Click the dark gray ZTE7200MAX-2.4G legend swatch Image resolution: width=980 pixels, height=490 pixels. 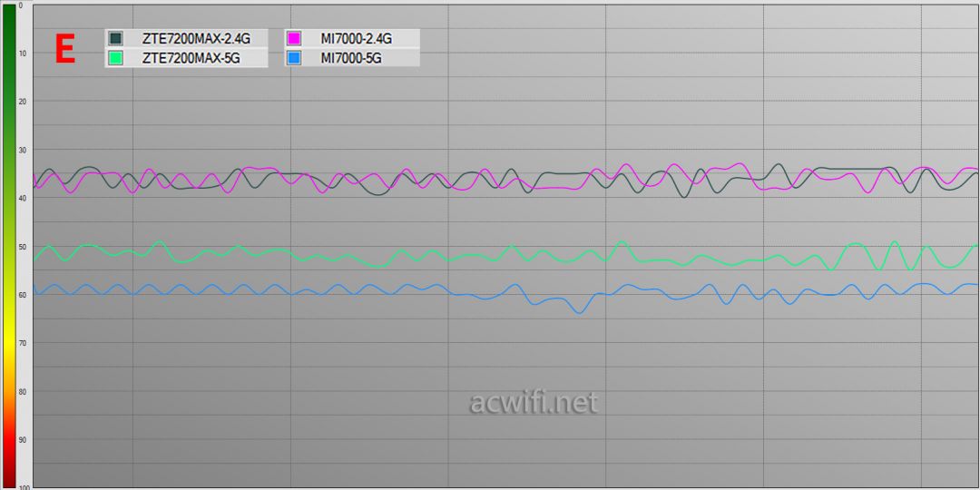pos(115,39)
